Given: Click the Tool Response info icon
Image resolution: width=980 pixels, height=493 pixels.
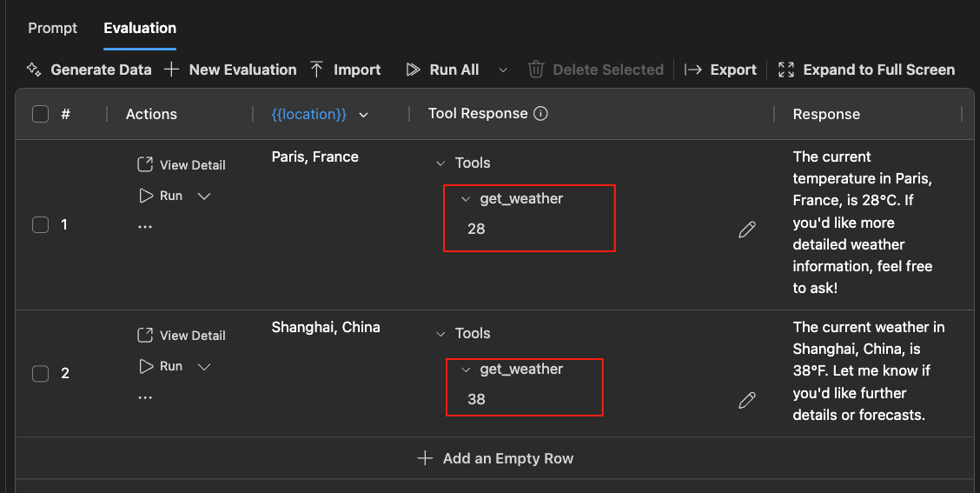Looking at the screenshot, I should coord(540,114).
